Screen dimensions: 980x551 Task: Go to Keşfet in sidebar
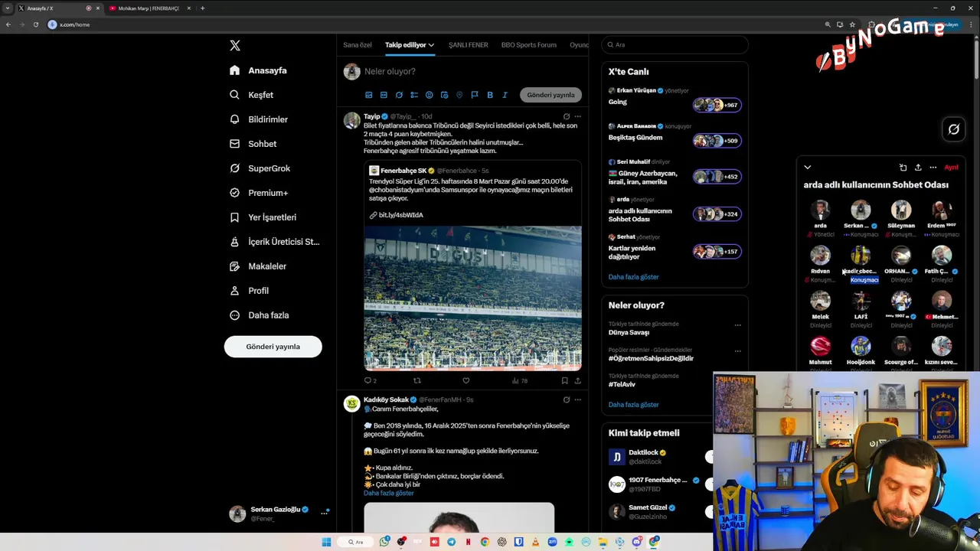[252, 95]
